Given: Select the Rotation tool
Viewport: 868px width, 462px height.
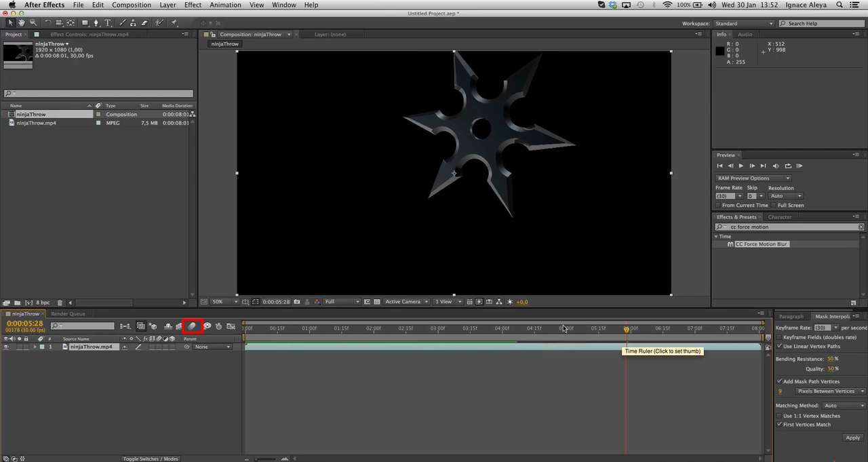Looking at the screenshot, I should [x=47, y=23].
